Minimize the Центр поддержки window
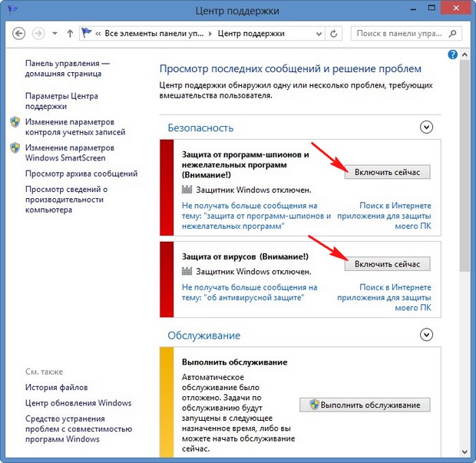Image resolution: width=476 pixels, height=463 pixels. click(x=413, y=8)
